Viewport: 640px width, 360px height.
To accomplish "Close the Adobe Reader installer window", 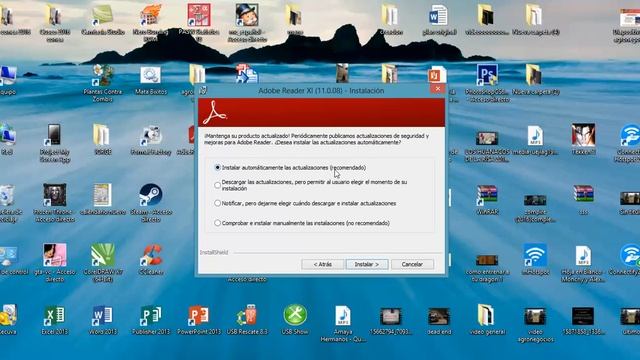I will pyautogui.click(x=438, y=89).
